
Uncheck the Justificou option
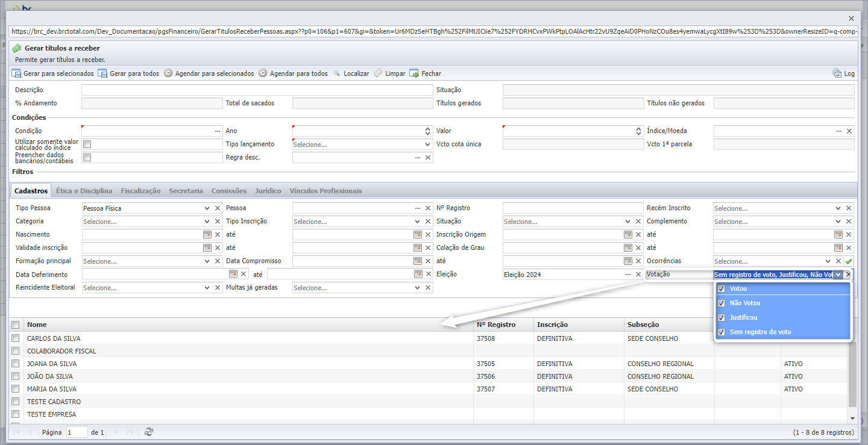tap(722, 317)
